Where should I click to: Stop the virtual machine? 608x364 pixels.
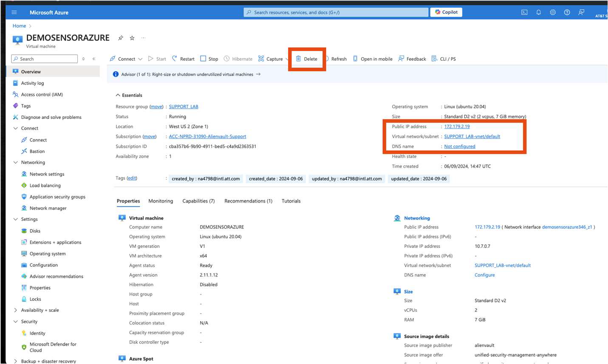209,59
